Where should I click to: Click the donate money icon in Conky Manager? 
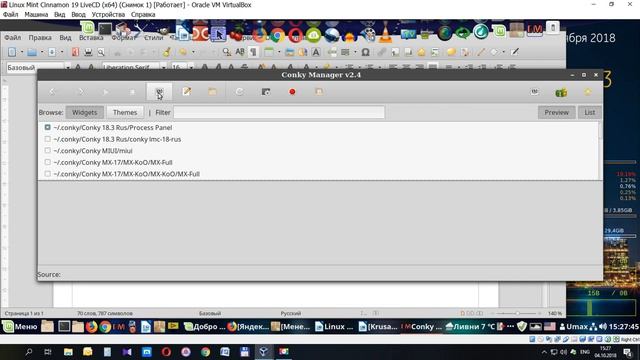pos(561,92)
